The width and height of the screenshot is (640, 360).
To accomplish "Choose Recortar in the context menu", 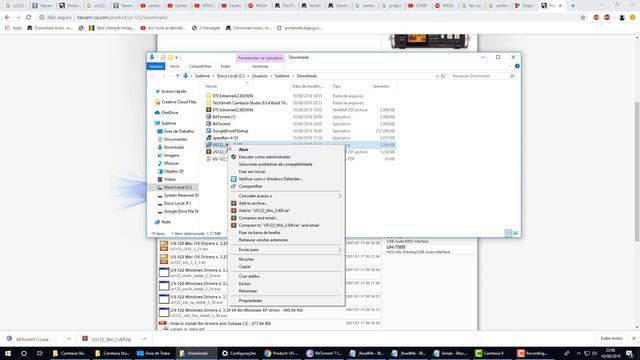I will 246,260.
